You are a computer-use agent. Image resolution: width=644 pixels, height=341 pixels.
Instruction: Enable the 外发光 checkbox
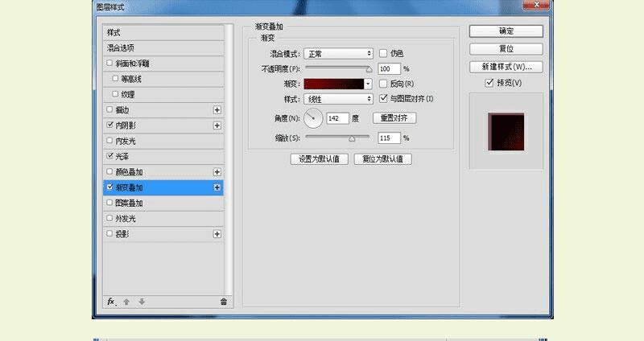click(x=109, y=218)
